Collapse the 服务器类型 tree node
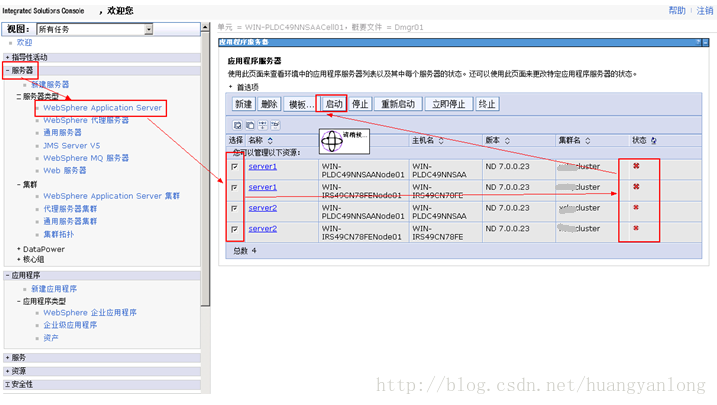717x405 pixels. pos(19,96)
